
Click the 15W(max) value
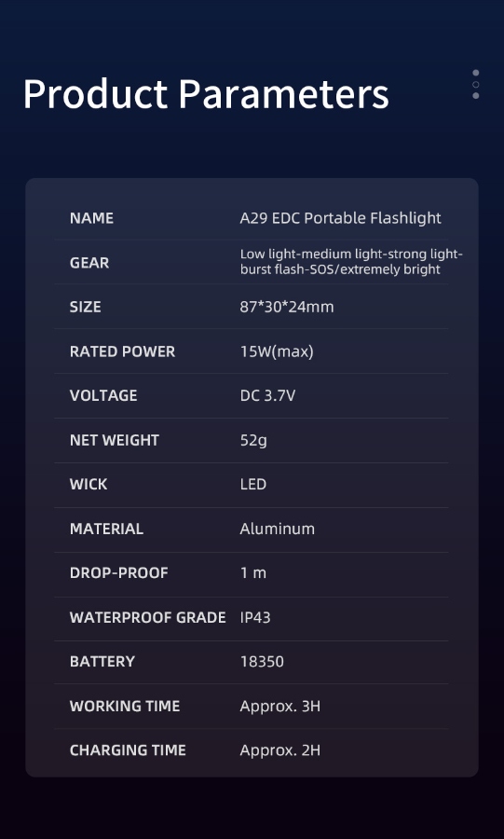click(x=277, y=351)
